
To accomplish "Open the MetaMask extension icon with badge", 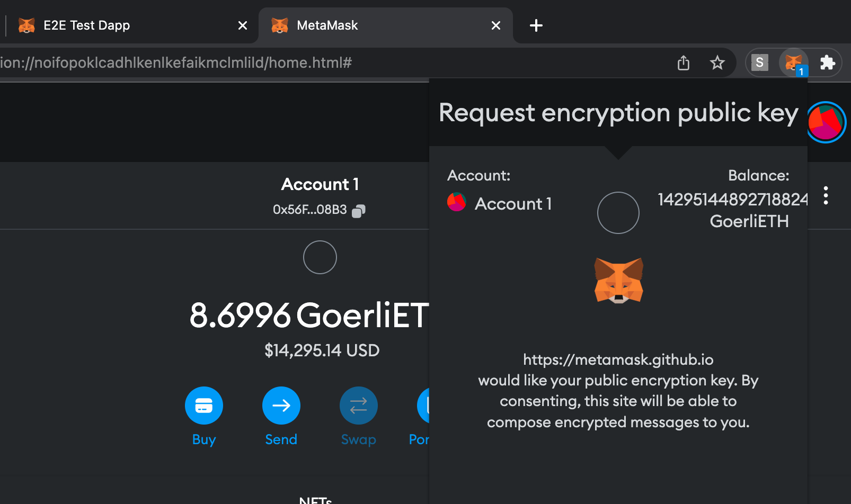I will (x=793, y=62).
